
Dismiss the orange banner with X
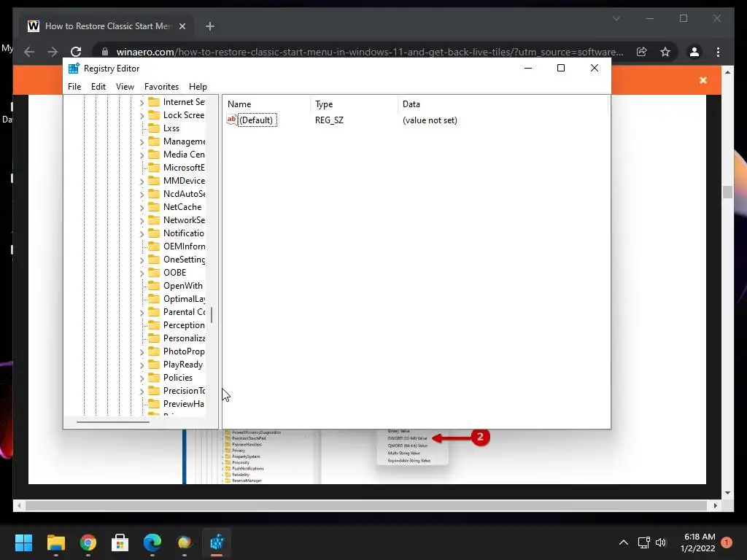tap(703, 80)
